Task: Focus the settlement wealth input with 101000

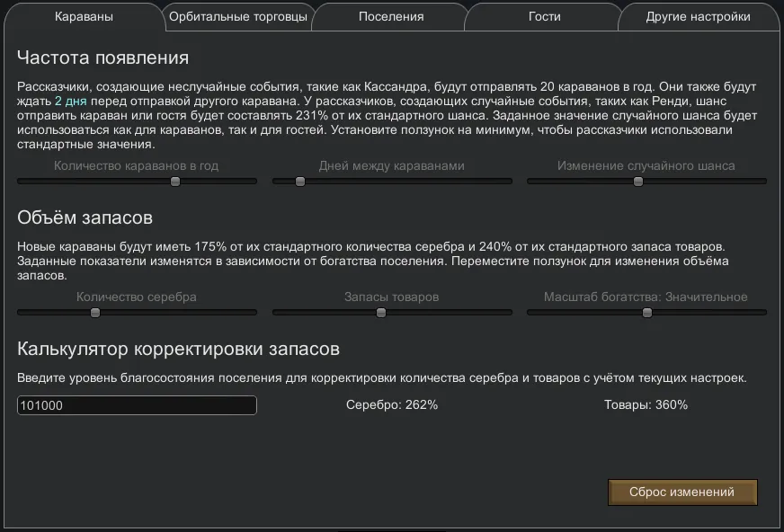Action: (137, 405)
